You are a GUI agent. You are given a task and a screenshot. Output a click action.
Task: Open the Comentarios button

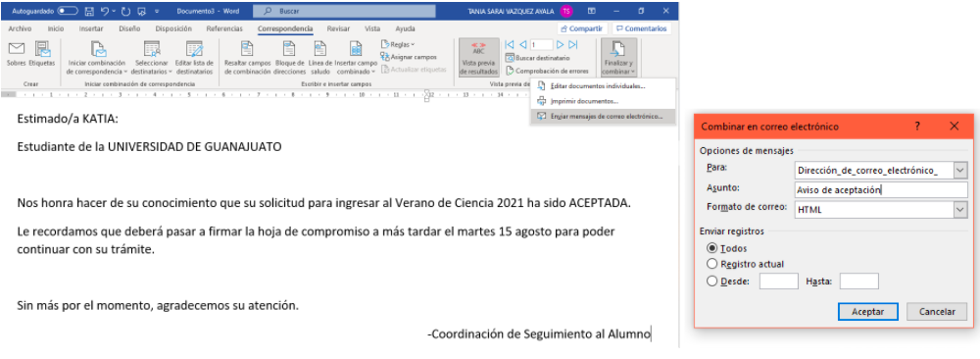click(641, 28)
